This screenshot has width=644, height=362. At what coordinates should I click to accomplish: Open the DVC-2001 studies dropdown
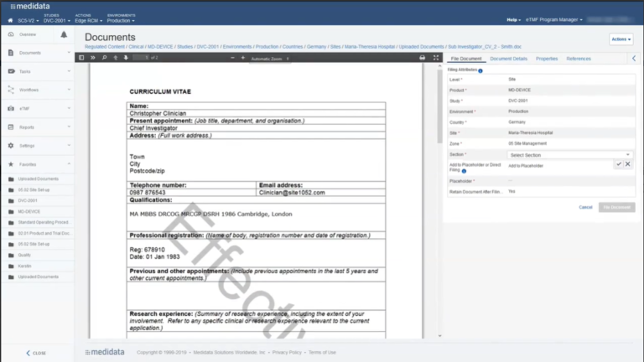click(57, 20)
